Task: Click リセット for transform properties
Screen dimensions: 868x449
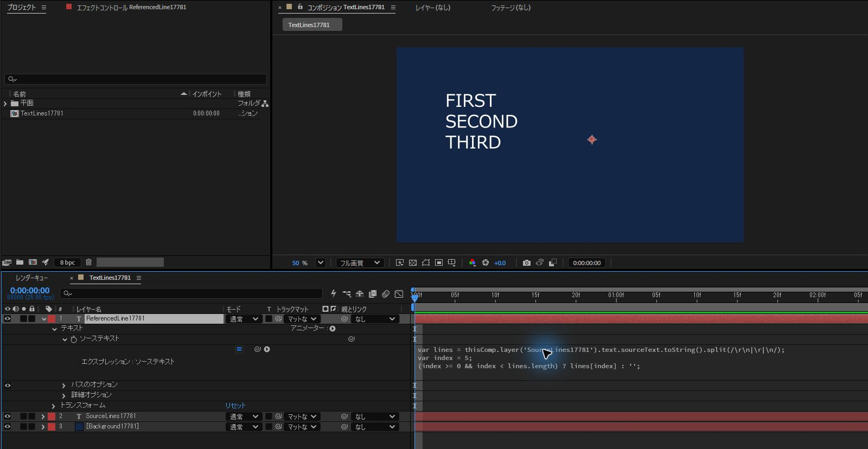Action: [235, 406]
